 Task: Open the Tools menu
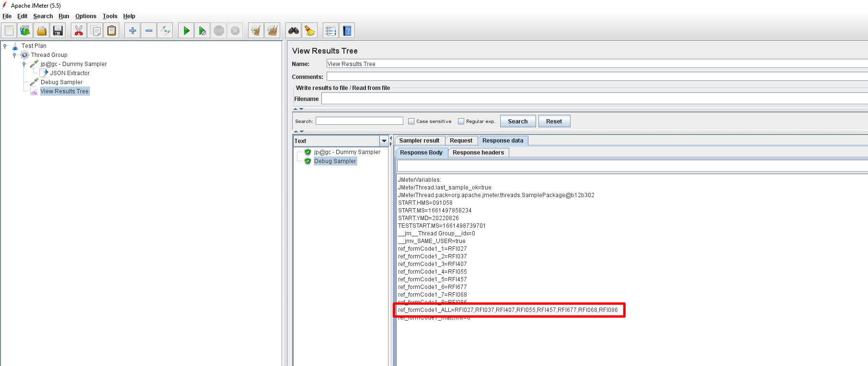point(110,16)
